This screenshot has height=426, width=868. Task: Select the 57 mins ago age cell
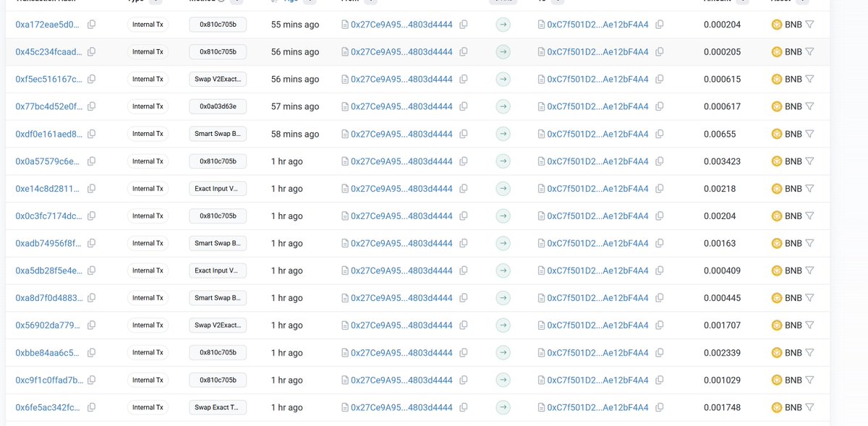point(295,106)
